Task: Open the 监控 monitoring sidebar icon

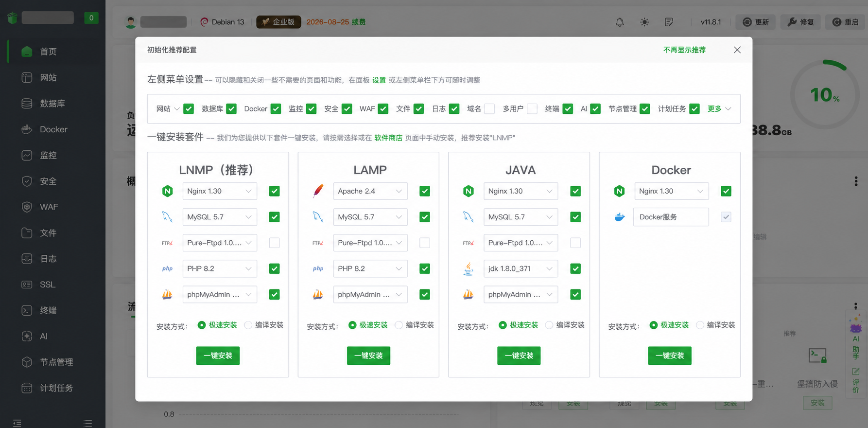Action: [27, 155]
